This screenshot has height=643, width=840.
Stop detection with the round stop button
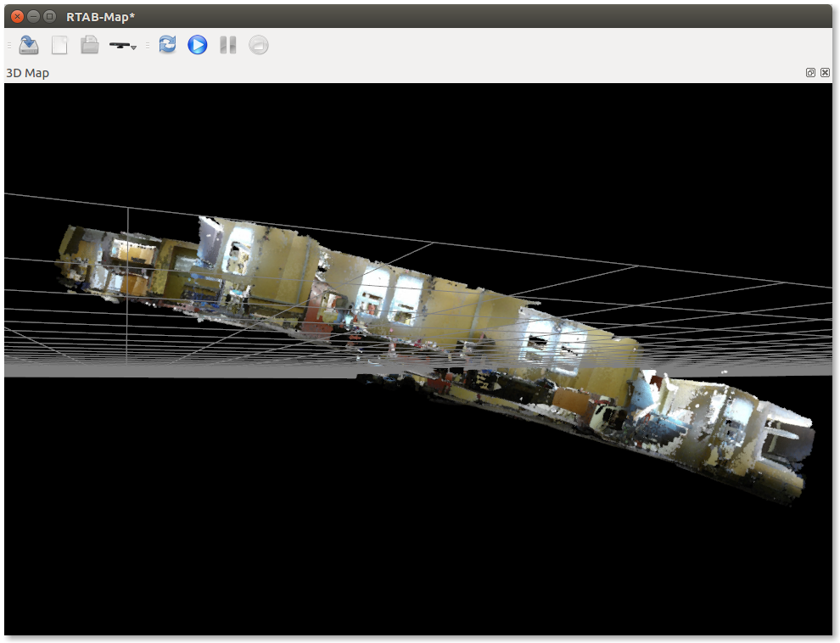[259, 45]
